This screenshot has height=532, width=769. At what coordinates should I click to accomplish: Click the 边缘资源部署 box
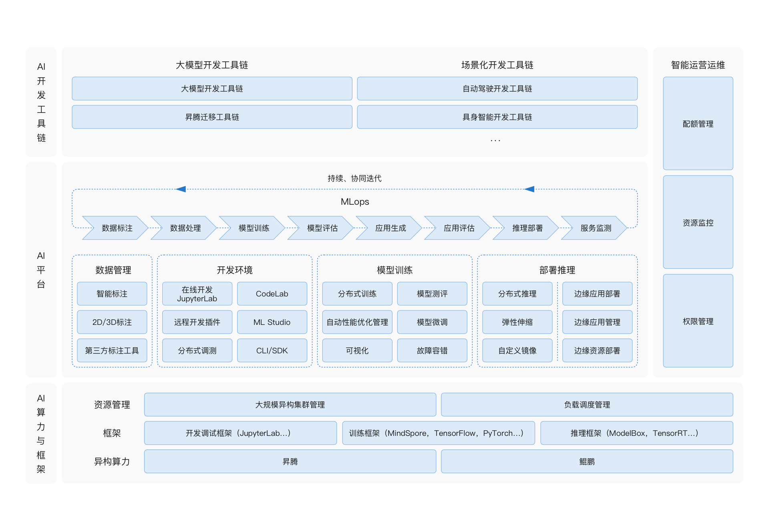[x=597, y=351]
